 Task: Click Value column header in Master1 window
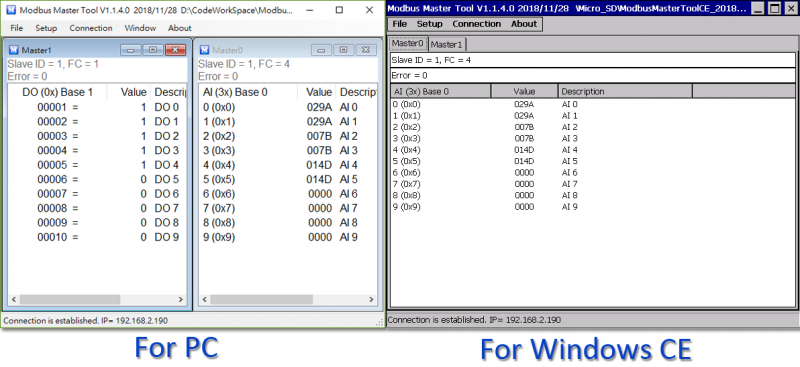click(129, 92)
